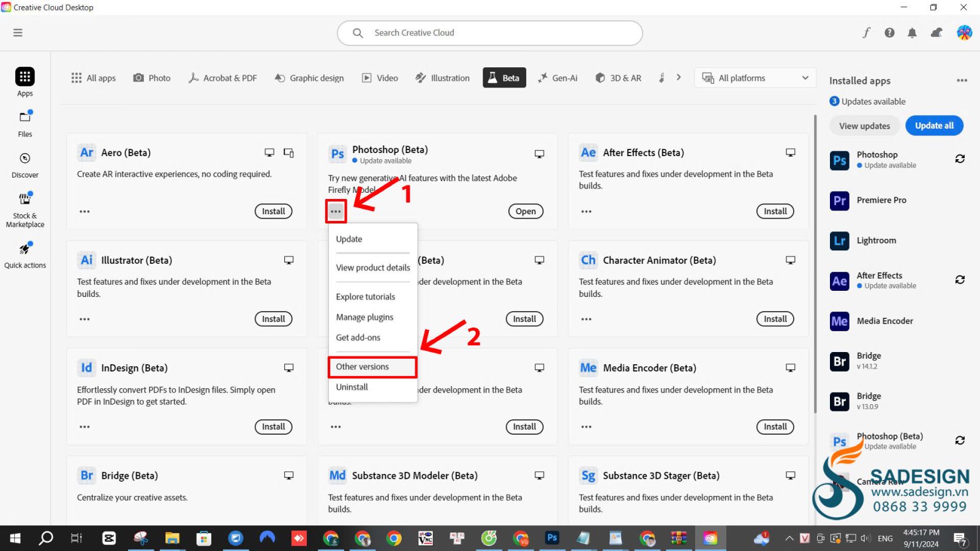
Task: Switch to the Acrobat & PDF tab
Action: [x=223, y=78]
